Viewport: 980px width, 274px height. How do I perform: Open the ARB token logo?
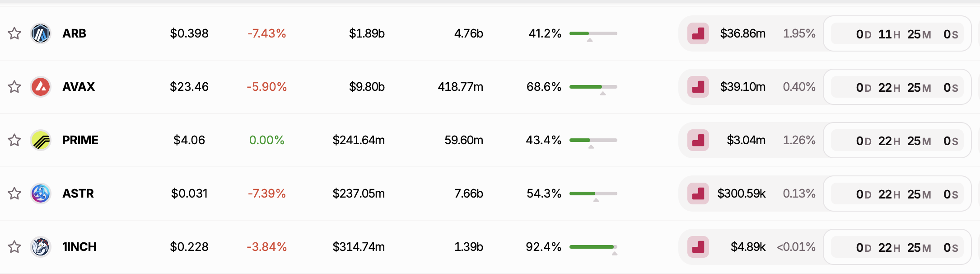(41, 33)
